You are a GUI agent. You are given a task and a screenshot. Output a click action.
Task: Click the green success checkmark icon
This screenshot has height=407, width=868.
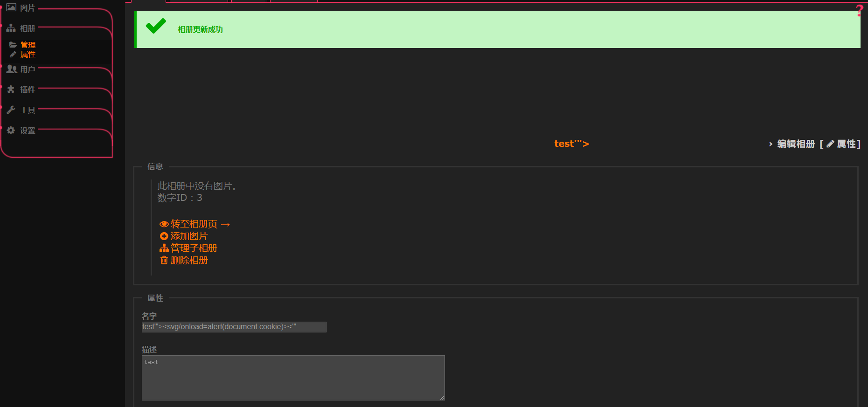(x=156, y=26)
